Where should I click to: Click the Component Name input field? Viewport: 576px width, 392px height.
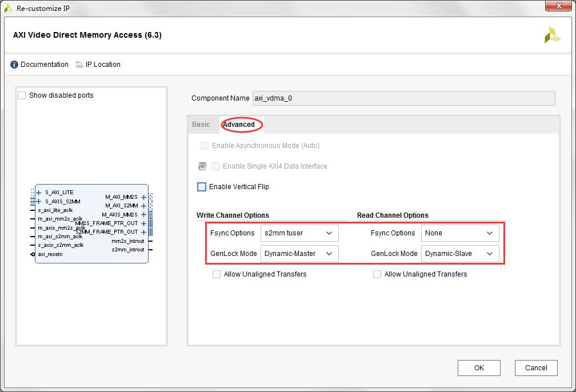tap(403, 98)
